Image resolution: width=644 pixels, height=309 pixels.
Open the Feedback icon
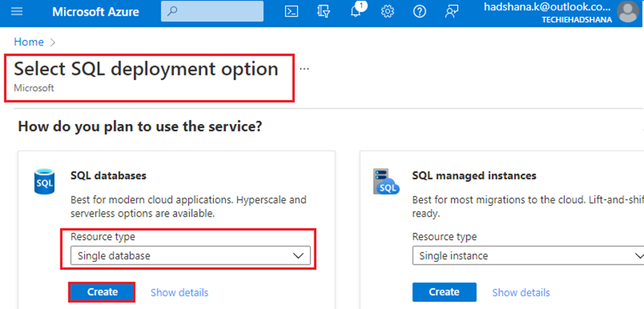click(x=451, y=12)
